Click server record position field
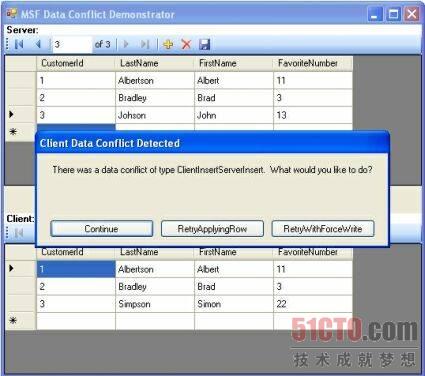425x376 pixels. click(72, 44)
